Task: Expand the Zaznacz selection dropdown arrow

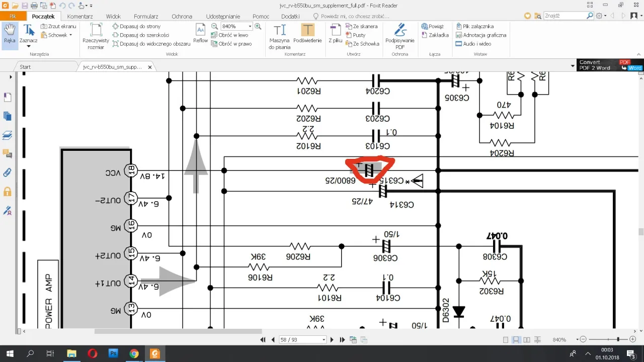Action: pos(29,46)
